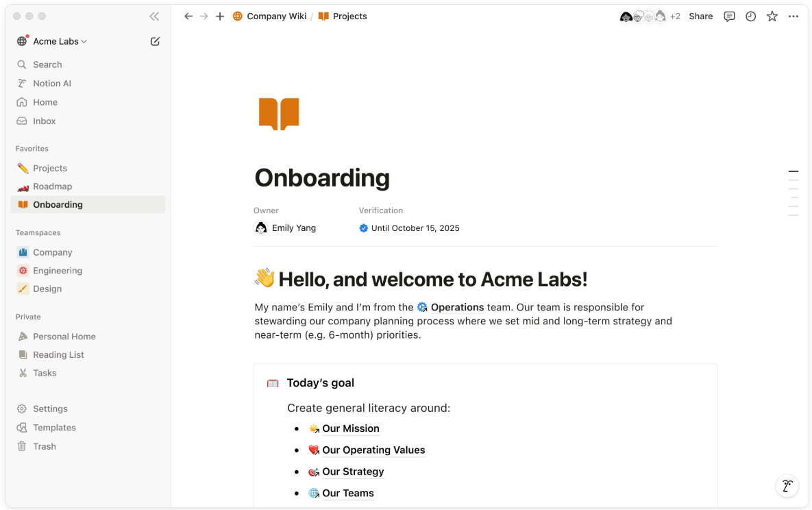The height and width of the screenshot is (510, 812).
Task: Open the comments panel
Action: [x=729, y=16]
